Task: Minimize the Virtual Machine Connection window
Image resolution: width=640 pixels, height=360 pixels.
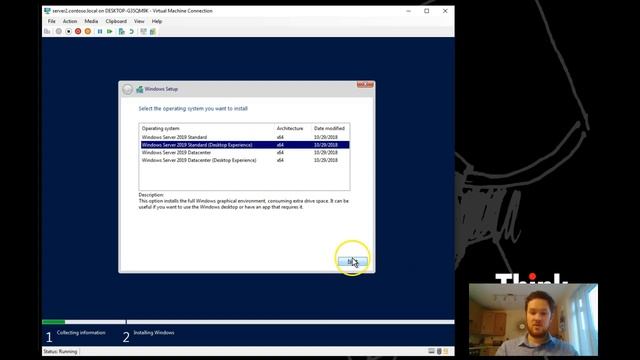Action: click(x=409, y=11)
